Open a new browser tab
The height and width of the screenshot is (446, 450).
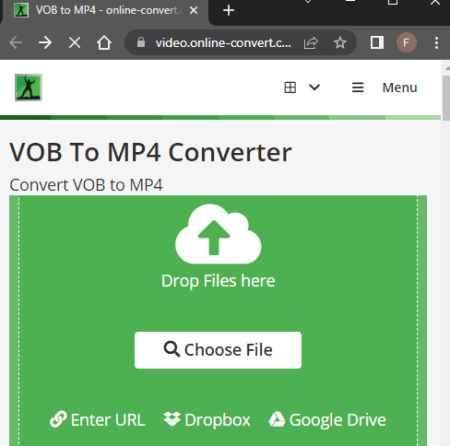[229, 10]
